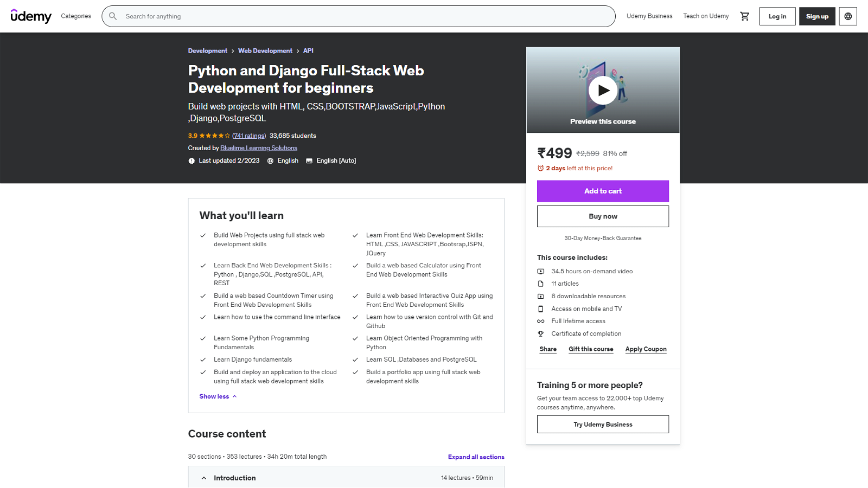The image size is (868, 488).
Task: Click Apply Coupon
Action: tap(646, 349)
